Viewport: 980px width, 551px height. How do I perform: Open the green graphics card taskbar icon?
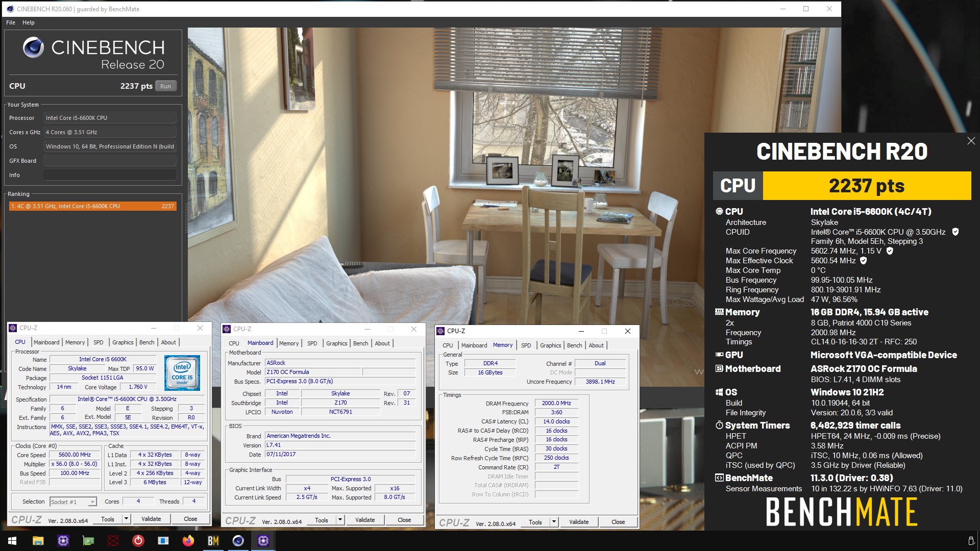(x=88, y=541)
